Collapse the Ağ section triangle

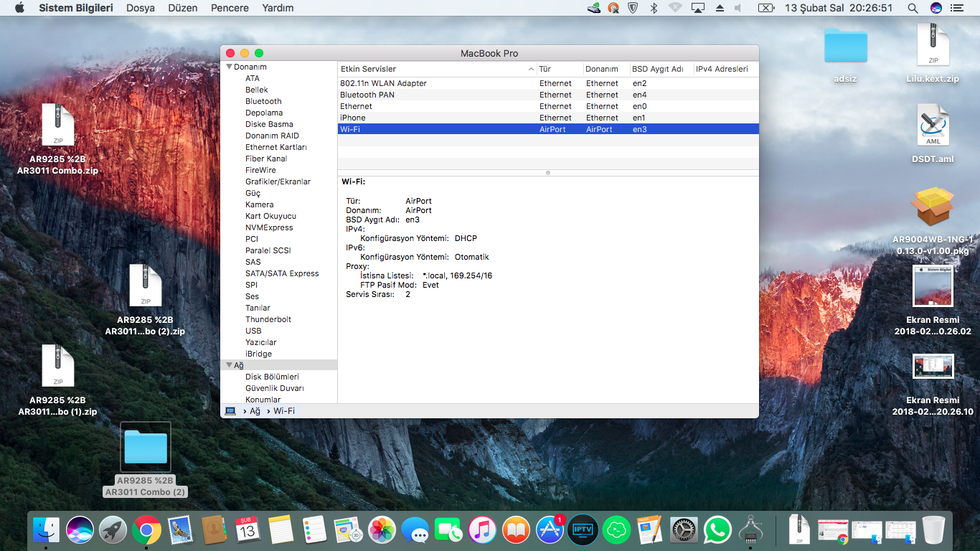[x=229, y=365]
